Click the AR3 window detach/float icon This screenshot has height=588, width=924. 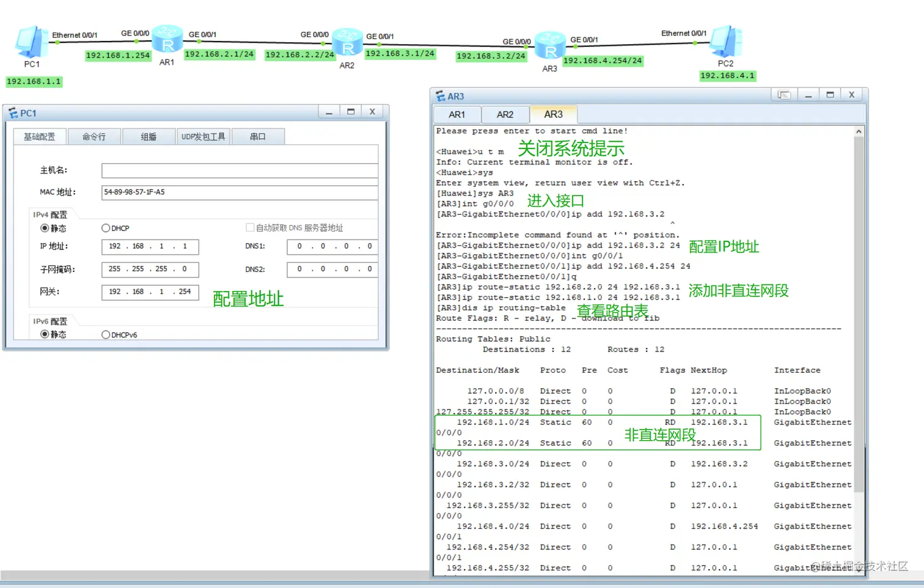tap(784, 95)
